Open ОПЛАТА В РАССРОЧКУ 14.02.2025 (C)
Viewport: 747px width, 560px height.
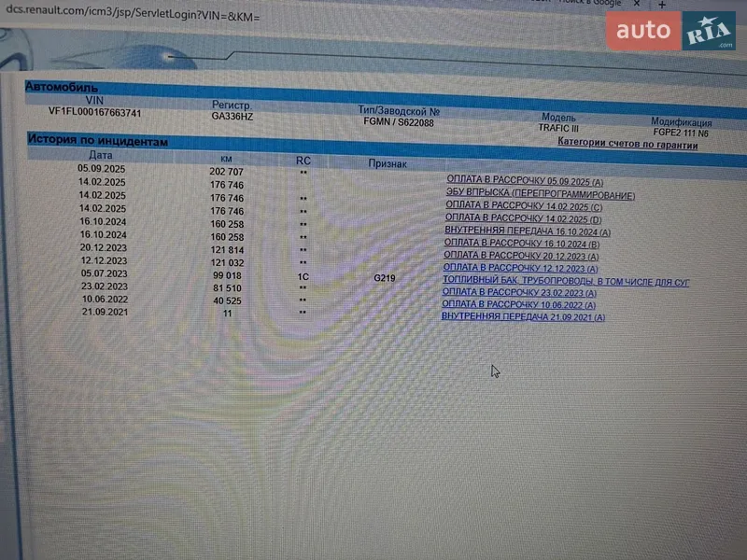(x=524, y=206)
